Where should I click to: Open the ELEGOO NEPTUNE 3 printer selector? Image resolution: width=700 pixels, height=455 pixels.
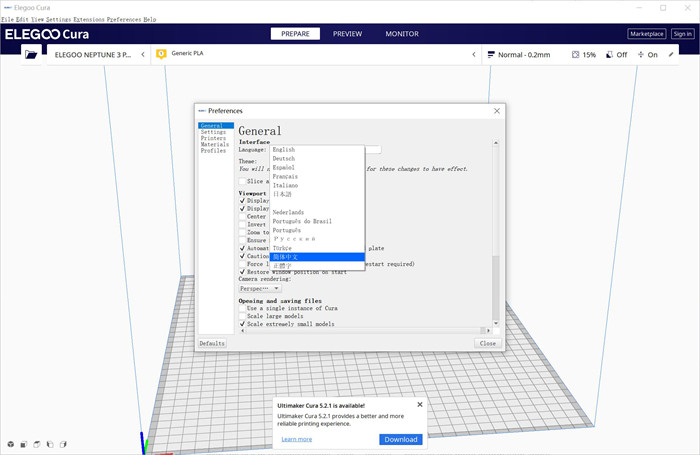(99, 54)
